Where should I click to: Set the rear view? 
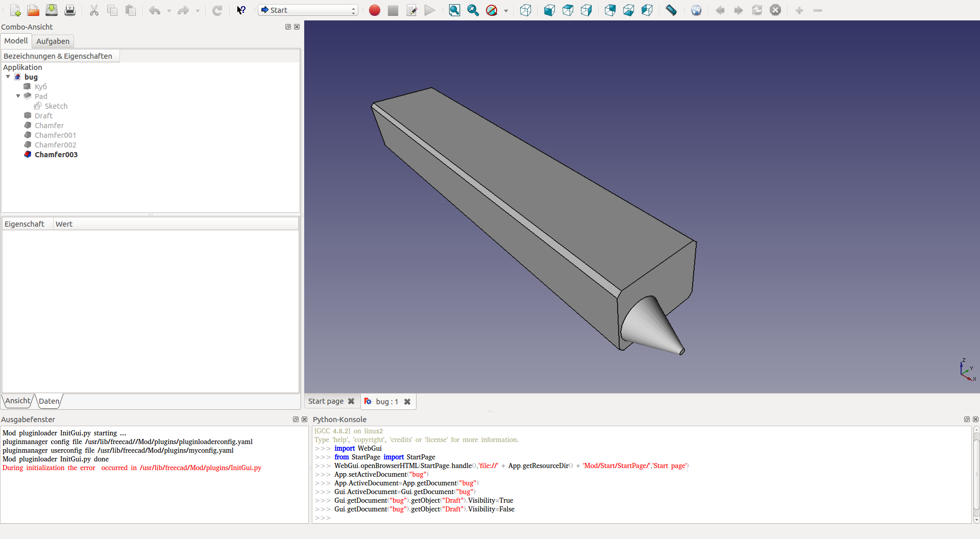[x=610, y=10]
